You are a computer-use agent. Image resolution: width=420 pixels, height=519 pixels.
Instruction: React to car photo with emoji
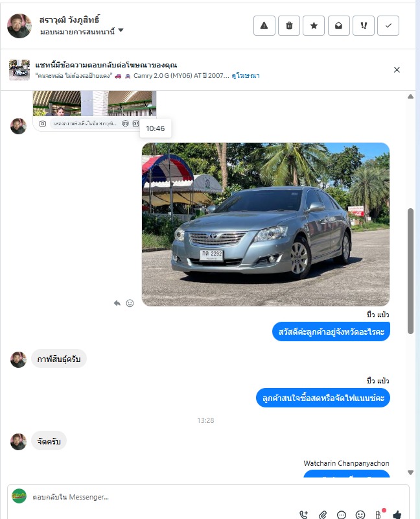pos(130,303)
